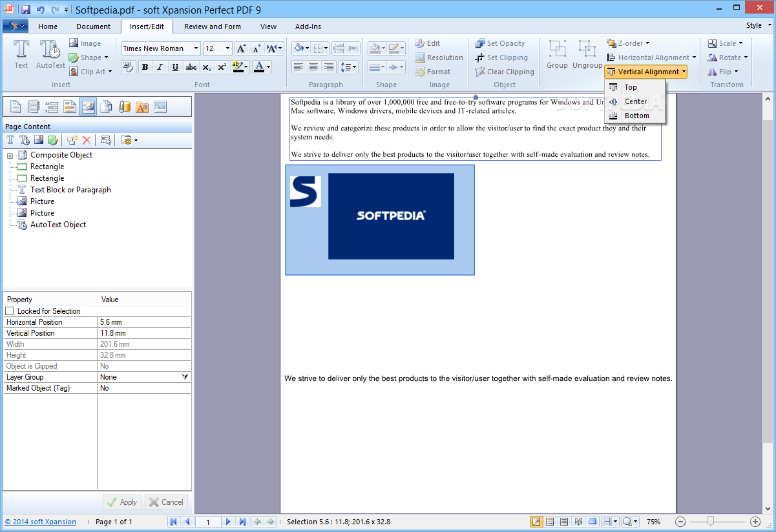Switch to the Home tab
This screenshot has height=532, width=776.
(48, 26)
